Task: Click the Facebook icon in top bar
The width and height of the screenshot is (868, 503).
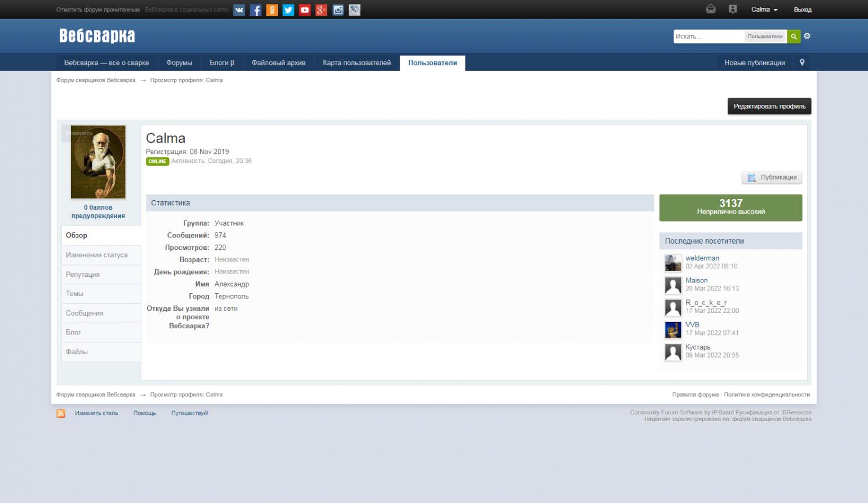Action: [255, 10]
